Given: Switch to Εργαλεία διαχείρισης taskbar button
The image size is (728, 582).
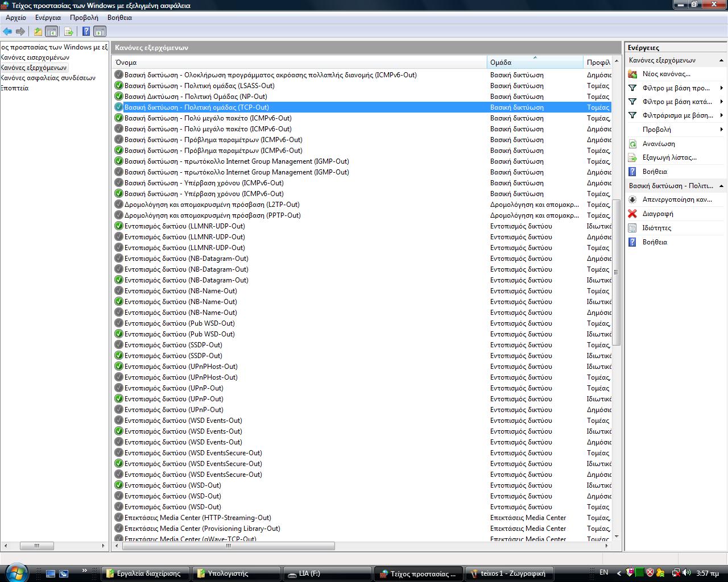Looking at the screenshot, I should (146, 573).
